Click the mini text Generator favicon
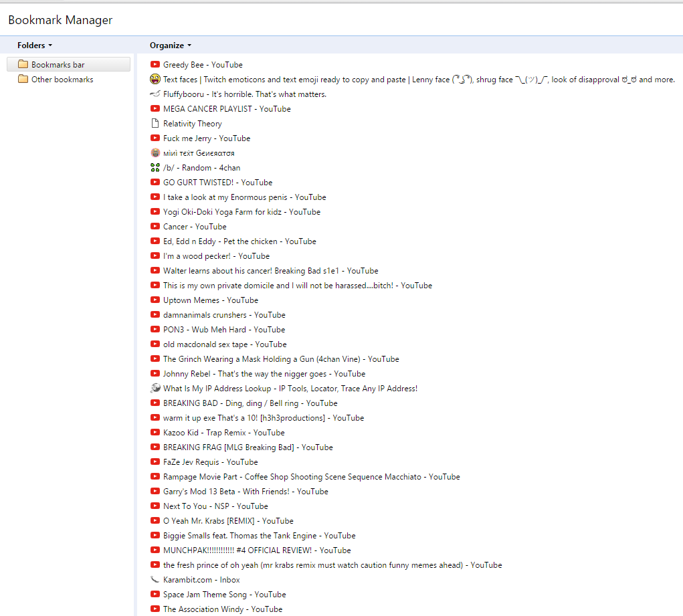Image resolution: width=683 pixels, height=616 pixels. [155, 153]
